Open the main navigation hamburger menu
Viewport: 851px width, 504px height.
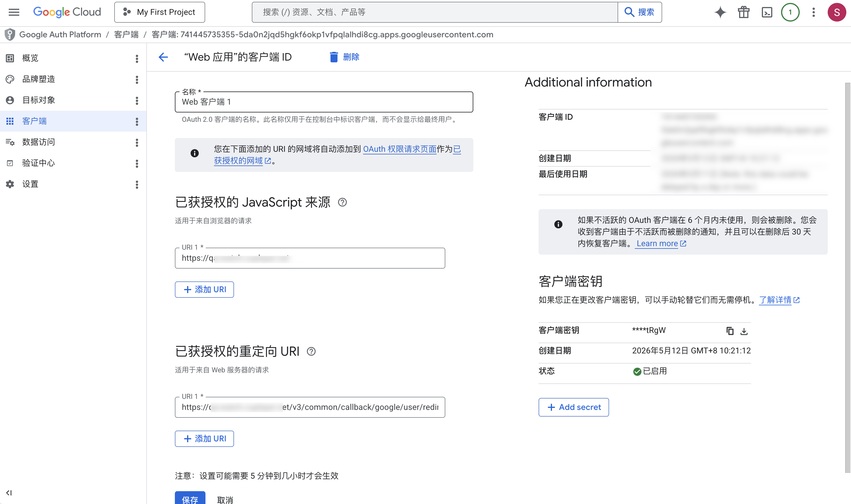14,12
